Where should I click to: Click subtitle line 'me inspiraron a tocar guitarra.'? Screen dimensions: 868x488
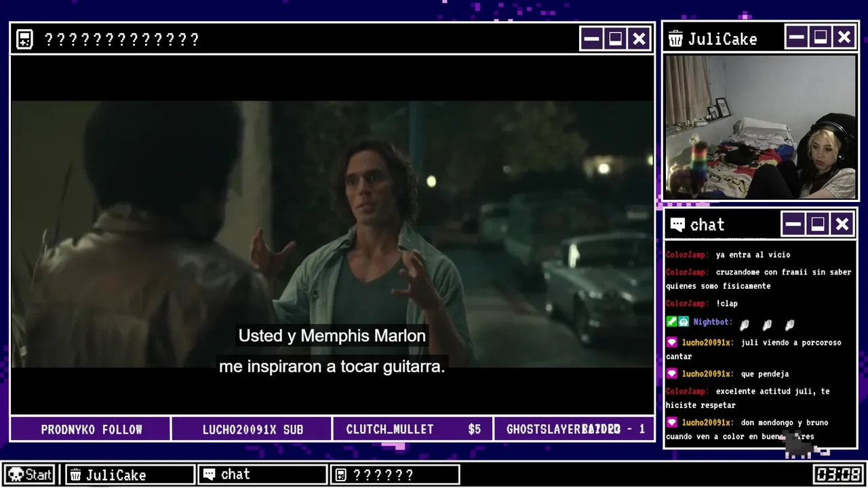(332, 367)
